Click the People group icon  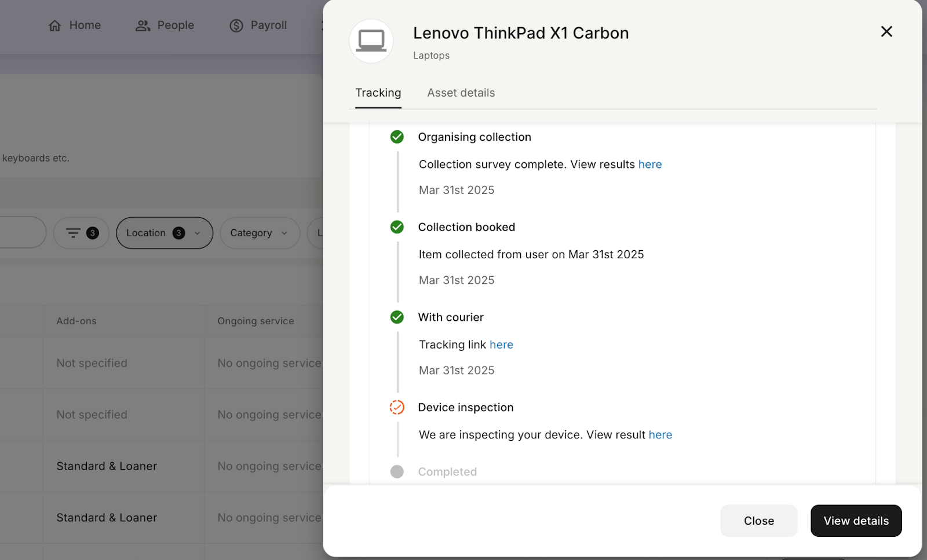[x=143, y=25]
